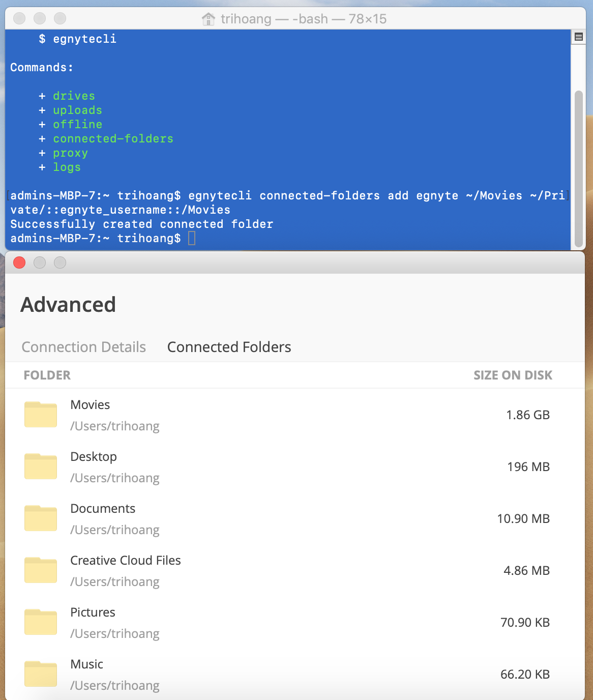The image size is (593, 700).
Task: Select the Desktop folder name
Action: [x=94, y=456]
